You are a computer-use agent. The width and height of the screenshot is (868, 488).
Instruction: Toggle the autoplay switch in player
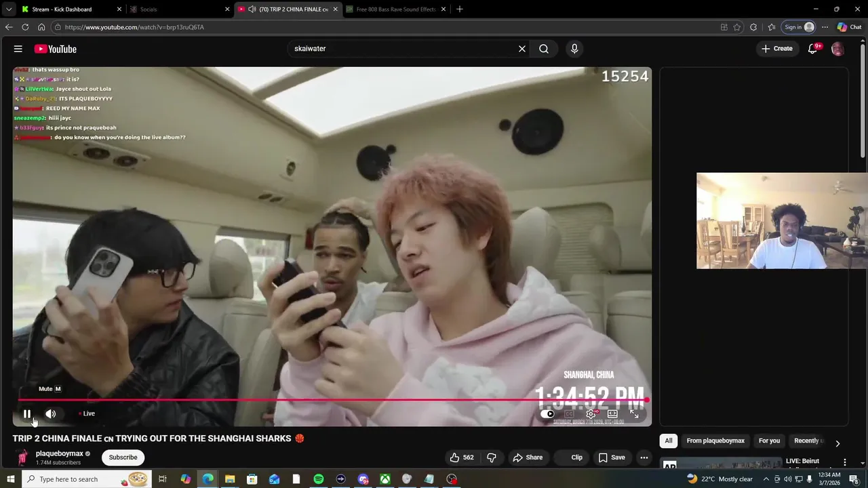(548, 414)
